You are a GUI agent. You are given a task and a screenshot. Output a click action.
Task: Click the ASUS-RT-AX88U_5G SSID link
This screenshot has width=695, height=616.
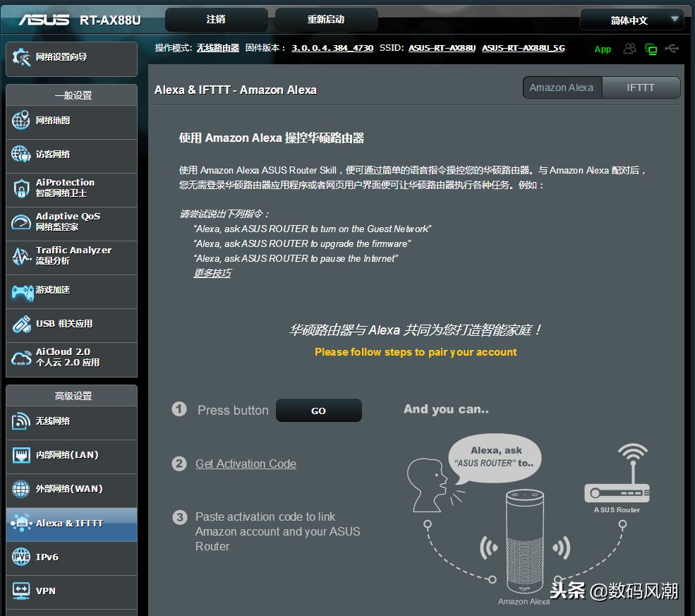pyautogui.click(x=524, y=48)
